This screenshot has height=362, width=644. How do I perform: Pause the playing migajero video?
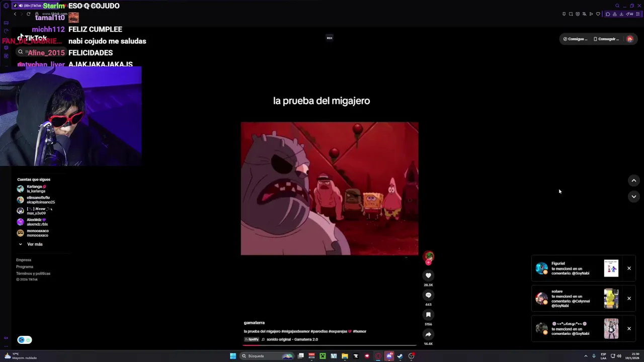click(330, 189)
